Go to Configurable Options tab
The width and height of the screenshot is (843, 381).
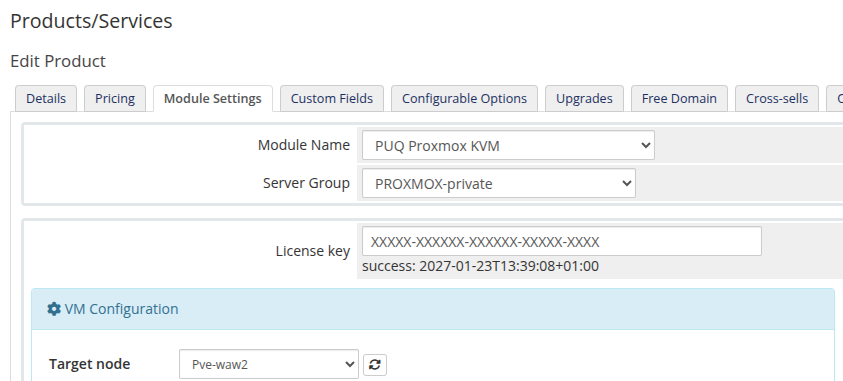(x=465, y=98)
